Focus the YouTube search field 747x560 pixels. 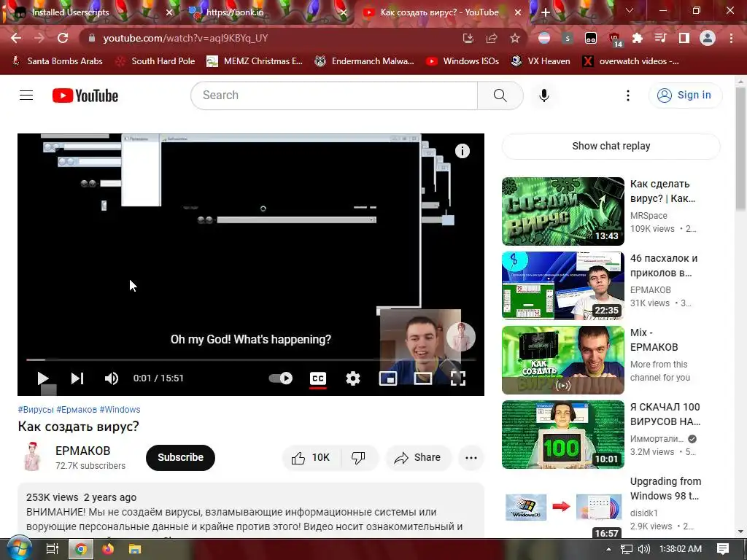tap(334, 96)
